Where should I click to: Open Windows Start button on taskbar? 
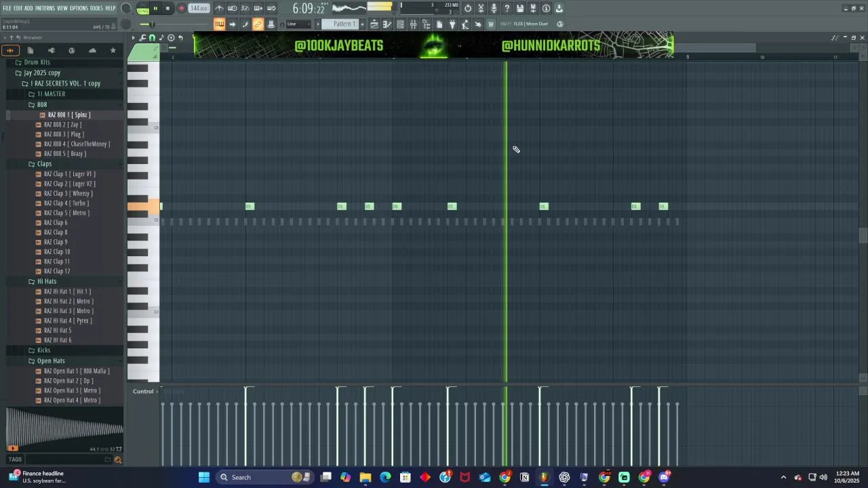coord(203,477)
